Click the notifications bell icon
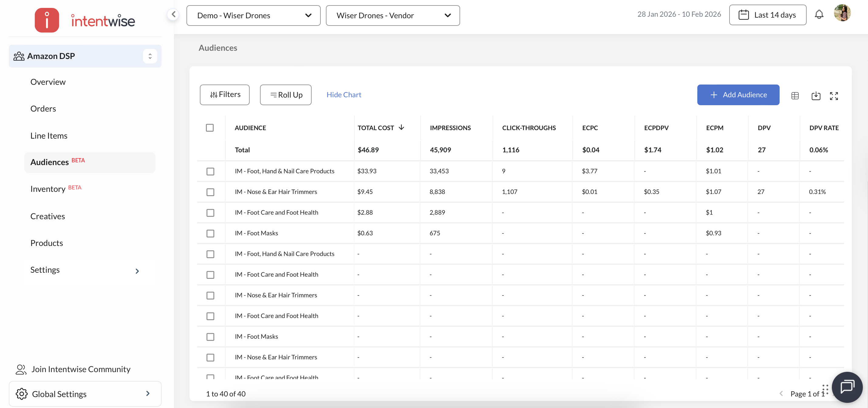Screen dimensions: 868x408 click(x=819, y=15)
